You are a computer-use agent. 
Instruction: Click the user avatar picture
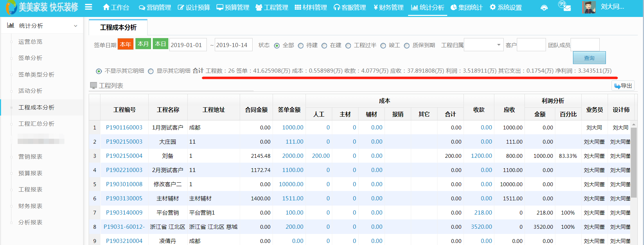point(589,7)
